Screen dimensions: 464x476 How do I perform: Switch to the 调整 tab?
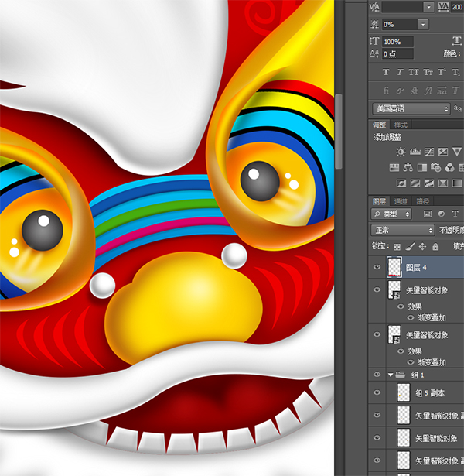point(379,125)
